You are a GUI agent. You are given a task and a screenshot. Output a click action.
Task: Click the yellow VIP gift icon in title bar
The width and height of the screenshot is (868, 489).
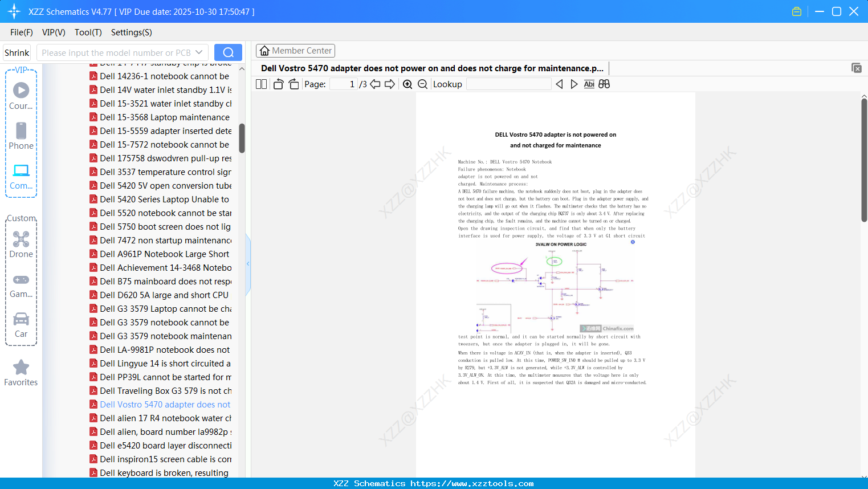coord(797,11)
